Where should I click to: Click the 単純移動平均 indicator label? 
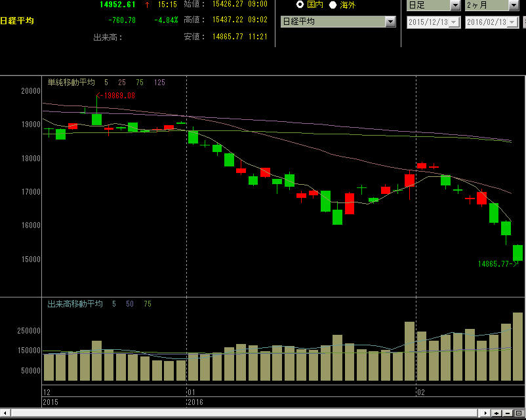(71, 83)
